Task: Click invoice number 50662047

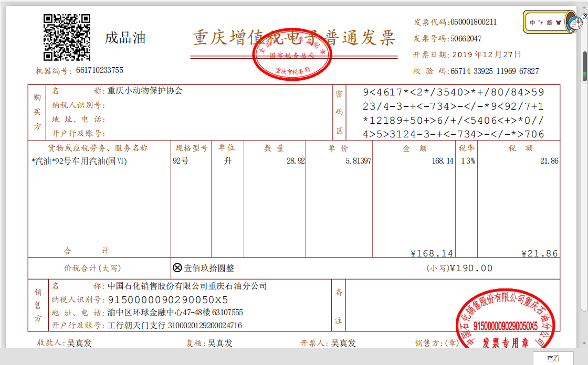Action: pos(466,39)
